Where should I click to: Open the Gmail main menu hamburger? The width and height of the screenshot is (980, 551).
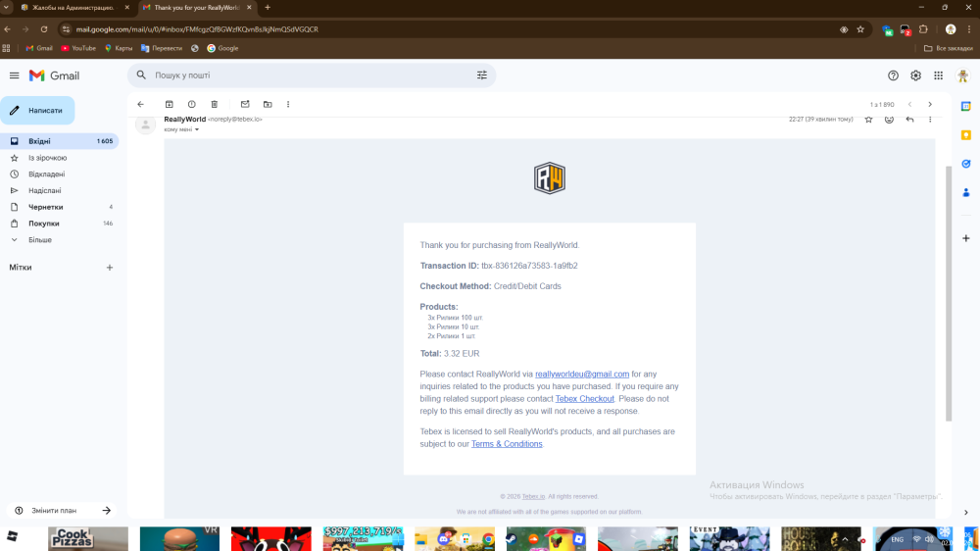pos(15,75)
